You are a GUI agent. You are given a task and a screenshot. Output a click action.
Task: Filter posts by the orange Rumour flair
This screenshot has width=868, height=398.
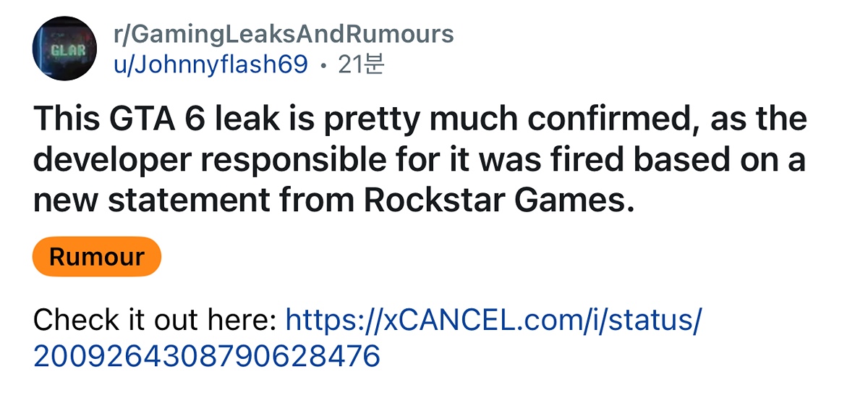[x=97, y=257]
